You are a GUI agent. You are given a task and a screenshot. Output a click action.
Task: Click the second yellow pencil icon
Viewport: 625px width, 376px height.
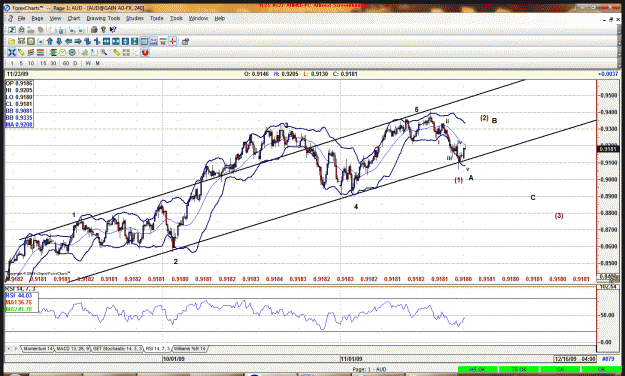tap(116, 52)
